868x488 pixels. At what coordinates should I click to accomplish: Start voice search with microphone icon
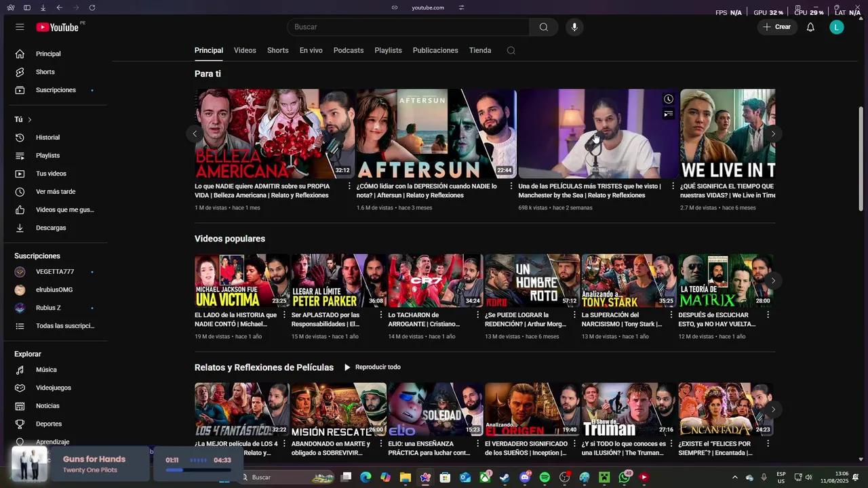(574, 27)
